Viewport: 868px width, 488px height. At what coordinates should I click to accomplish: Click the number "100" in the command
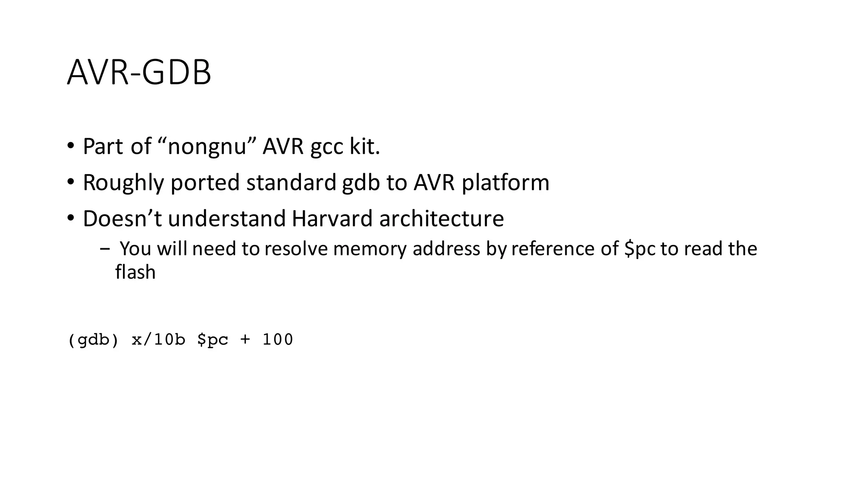pos(278,340)
